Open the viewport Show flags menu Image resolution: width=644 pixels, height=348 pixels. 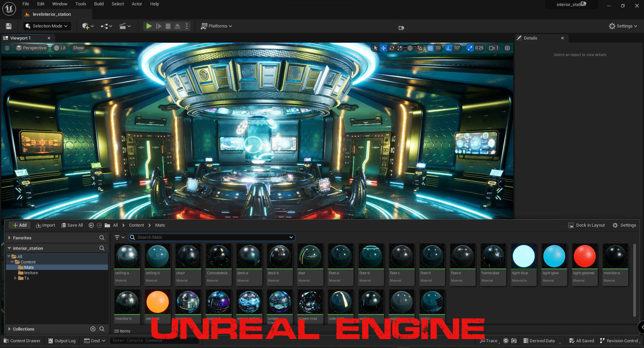[x=78, y=48]
